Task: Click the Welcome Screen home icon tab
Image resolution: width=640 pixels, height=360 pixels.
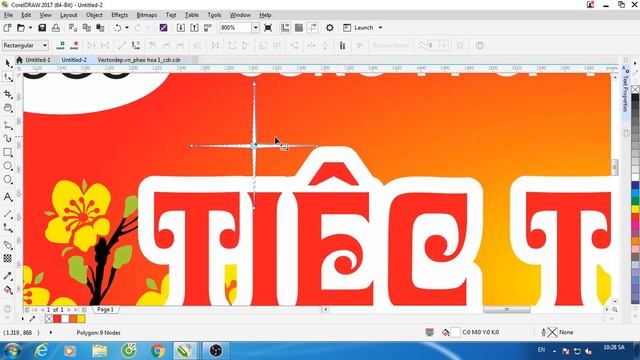Action: coord(19,60)
